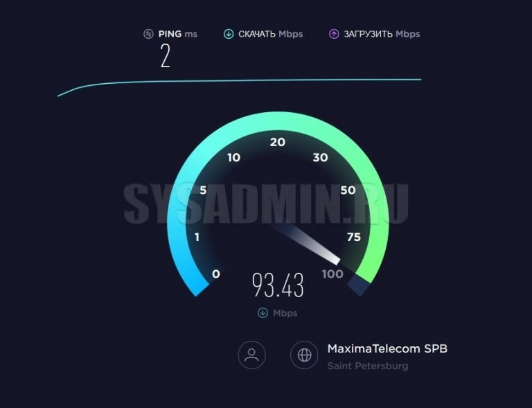
Task: Click the purple upload arrow icon next to ЗАГРУЗИТЬ
Action: [x=334, y=34]
